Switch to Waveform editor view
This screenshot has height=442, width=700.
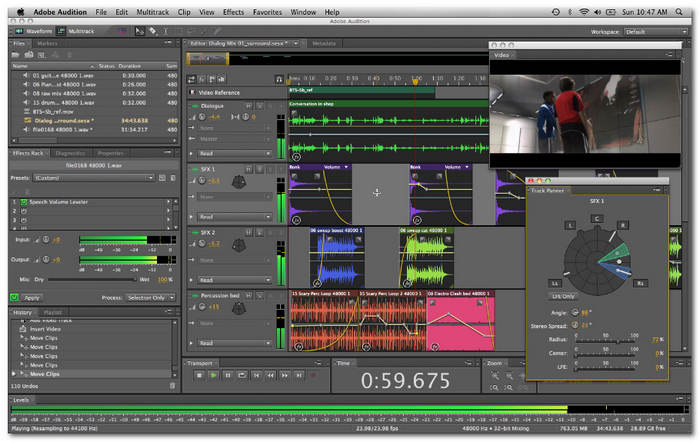point(34,31)
